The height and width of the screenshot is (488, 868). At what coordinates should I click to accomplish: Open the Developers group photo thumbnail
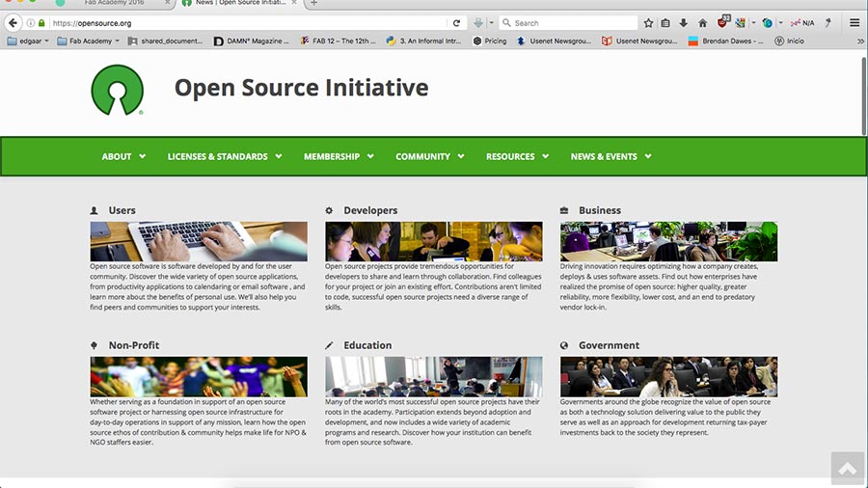[433, 241]
